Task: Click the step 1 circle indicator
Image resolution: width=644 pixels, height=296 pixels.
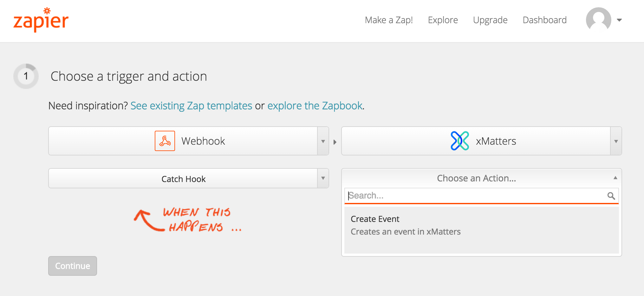Action: pyautogui.click(x=26, y=76)
